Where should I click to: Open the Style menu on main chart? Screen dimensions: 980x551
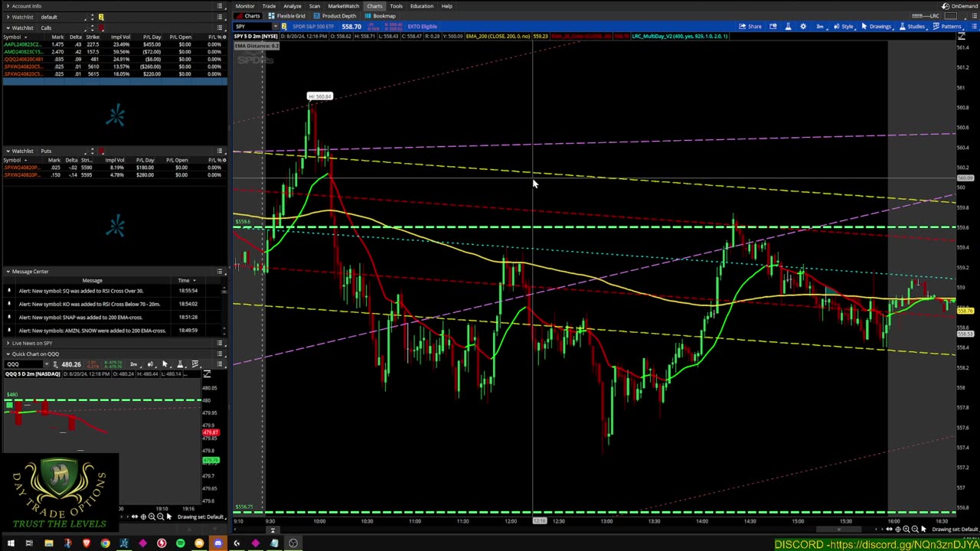click(x=844, y=26)
